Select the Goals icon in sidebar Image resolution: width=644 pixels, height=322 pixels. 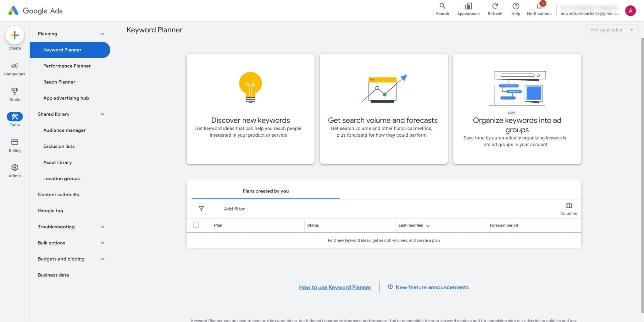click(x=14, y=94)
